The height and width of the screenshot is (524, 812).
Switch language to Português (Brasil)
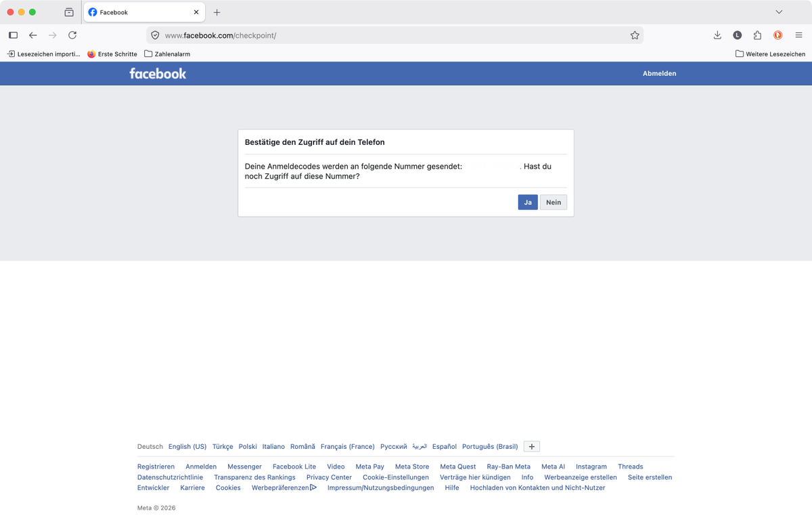490,447
